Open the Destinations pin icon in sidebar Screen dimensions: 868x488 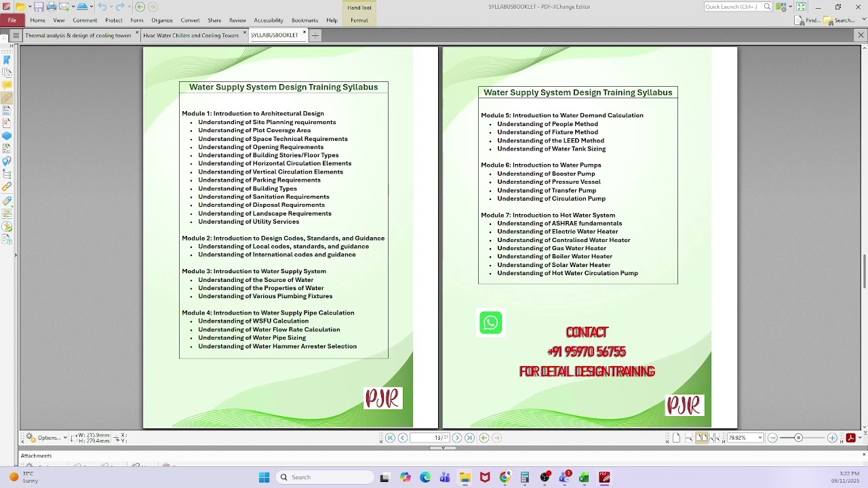tap(7, 161)
